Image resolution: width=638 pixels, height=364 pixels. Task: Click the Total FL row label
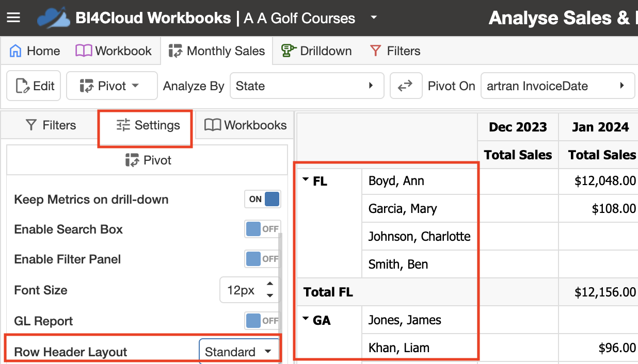[328, 292]
